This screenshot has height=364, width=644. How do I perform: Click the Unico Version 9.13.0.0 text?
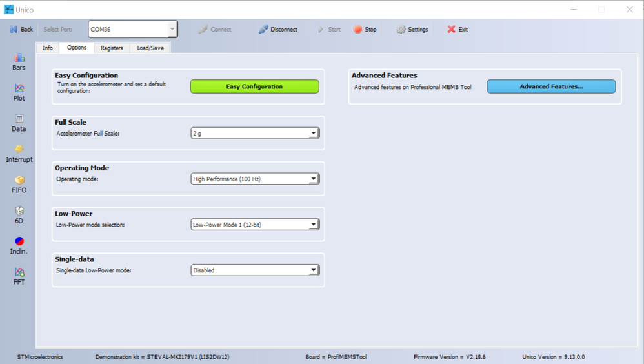[x=553, y=357]
